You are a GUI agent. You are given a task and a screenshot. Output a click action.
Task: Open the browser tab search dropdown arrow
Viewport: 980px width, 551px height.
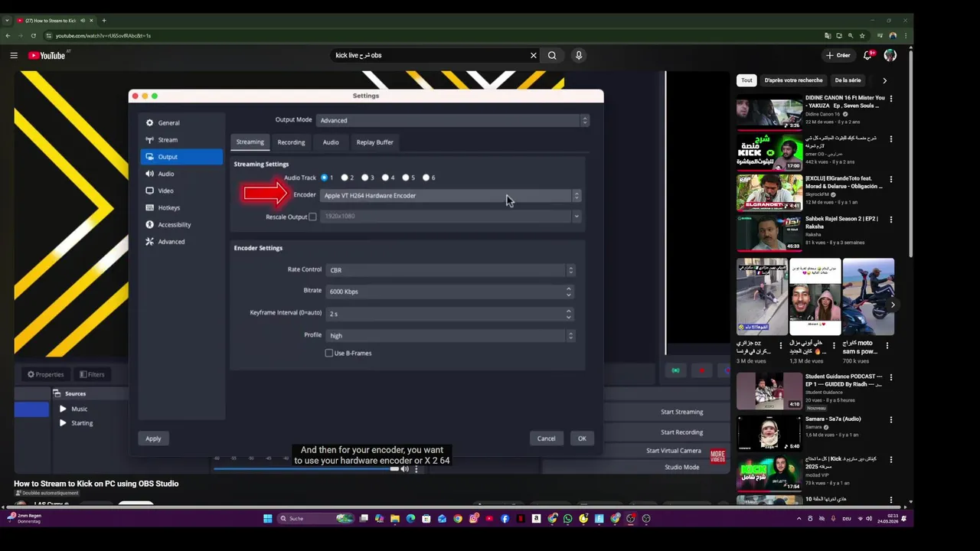point(7,20)
